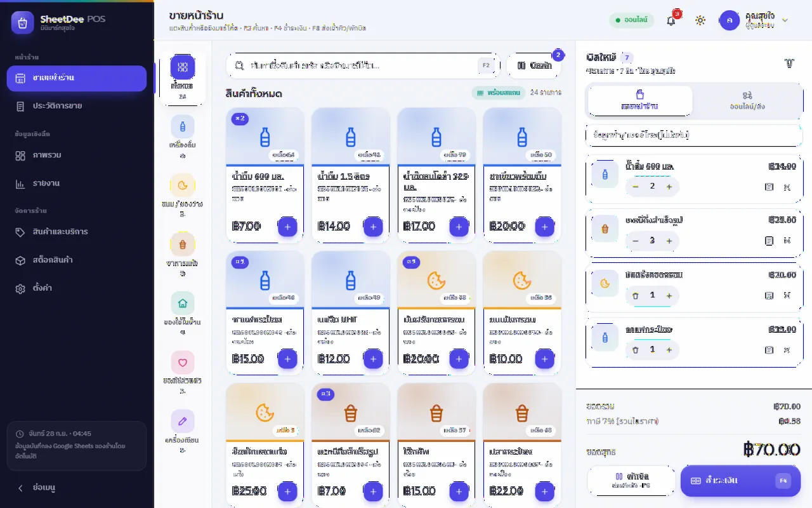Hold the bill with พักบิล button
Image resolution: width=812 pixels, height=508 pixels.
pyautogui.click(x=631, y=481)
